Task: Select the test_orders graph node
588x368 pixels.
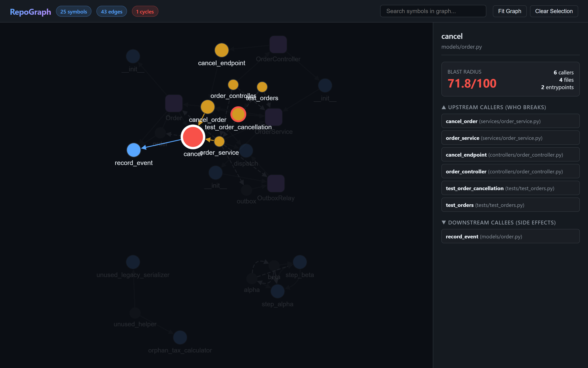Action: (x=262, y=87)
